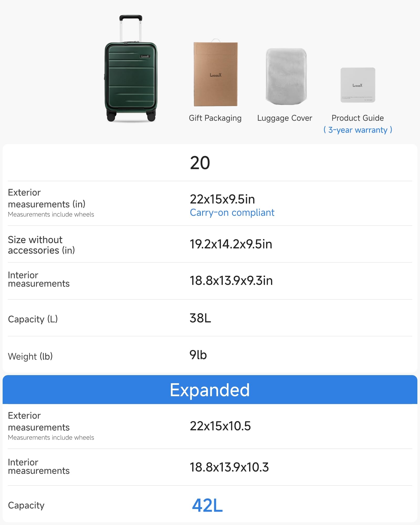Select the blue Expanded section header
The height and width of the screenshot is (525, 420).
pos(210,390)
